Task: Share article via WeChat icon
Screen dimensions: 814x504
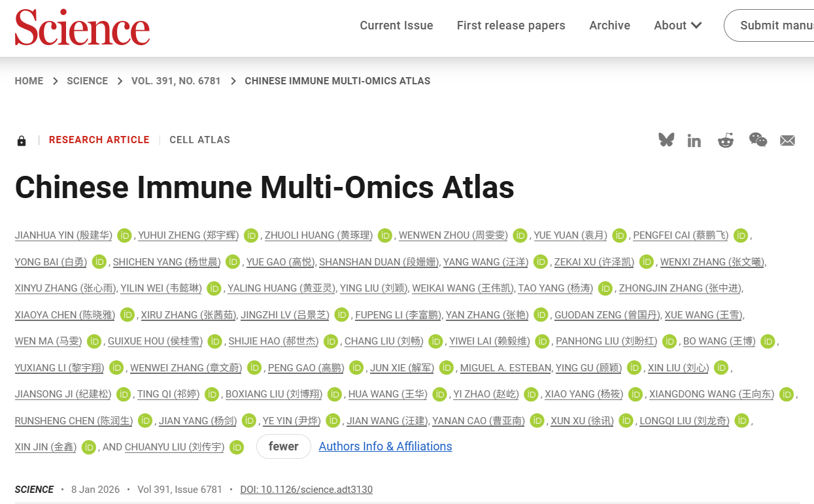Action: pos(758,140)
